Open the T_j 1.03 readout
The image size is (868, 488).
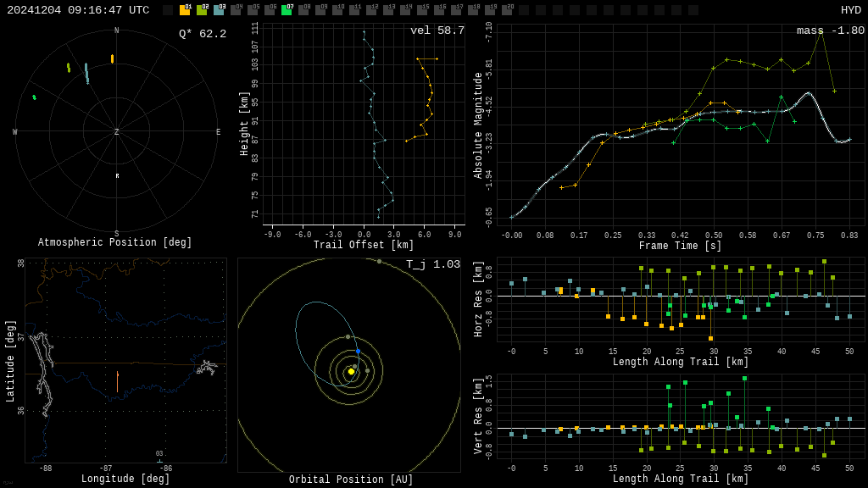pyautogui.click(x=432, y=264)
